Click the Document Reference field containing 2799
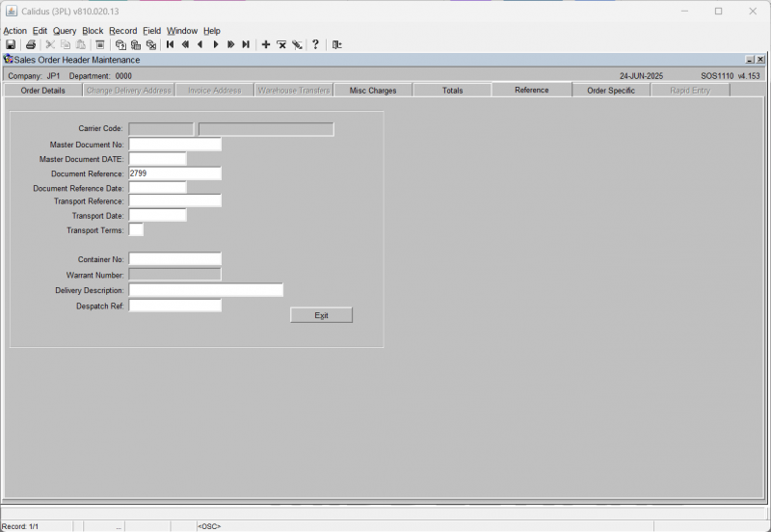The height and width of the screenshot is (532, 771). (175, 173)
